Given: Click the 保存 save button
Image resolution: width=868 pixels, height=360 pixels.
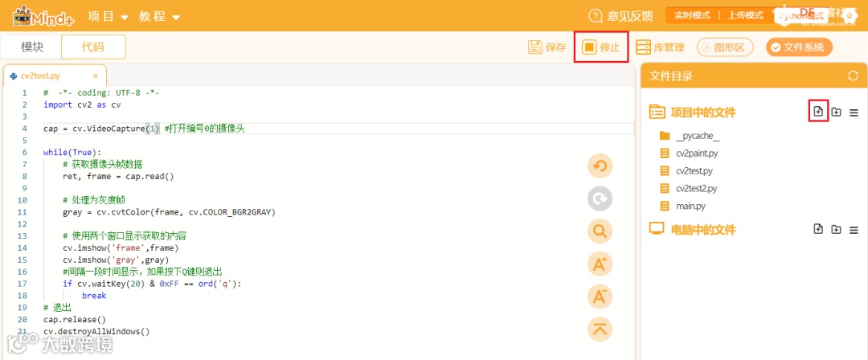Looking at the screenshot, I should [x=547, y=47].
